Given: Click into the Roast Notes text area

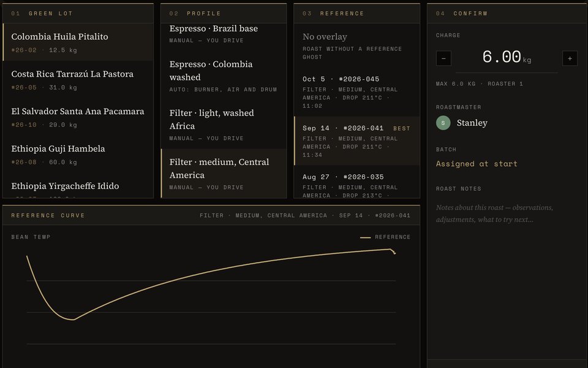Looking at the screenshot, I should point(506,213).
